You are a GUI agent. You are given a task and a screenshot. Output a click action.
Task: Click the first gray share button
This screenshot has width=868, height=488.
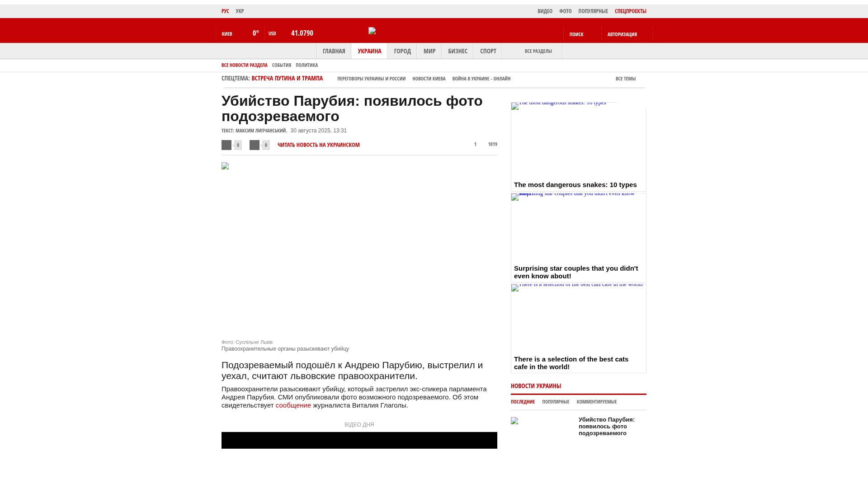(x=226, y=145)
